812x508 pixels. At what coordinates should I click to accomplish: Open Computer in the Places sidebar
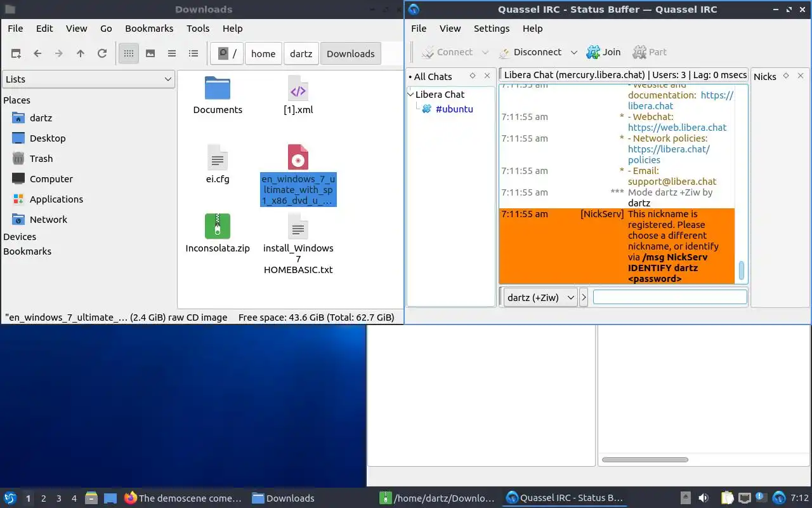(51, 179)
